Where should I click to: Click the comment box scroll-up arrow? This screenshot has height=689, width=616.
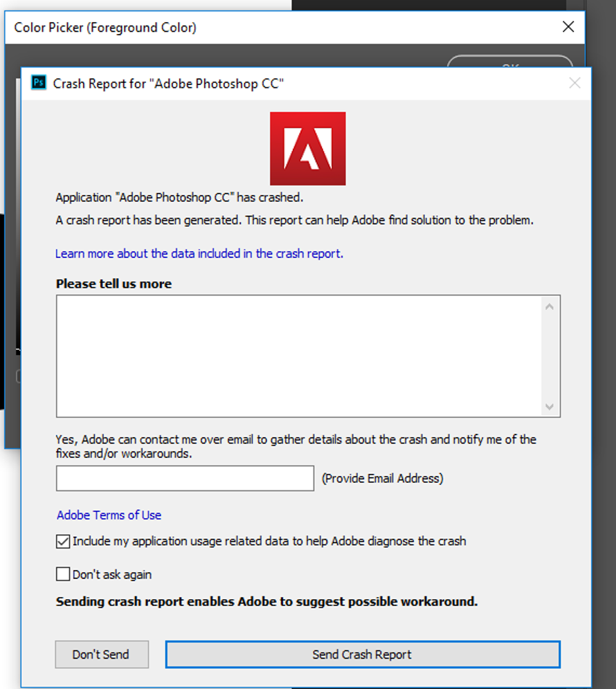pyautogui.click(x=550, y=306)
